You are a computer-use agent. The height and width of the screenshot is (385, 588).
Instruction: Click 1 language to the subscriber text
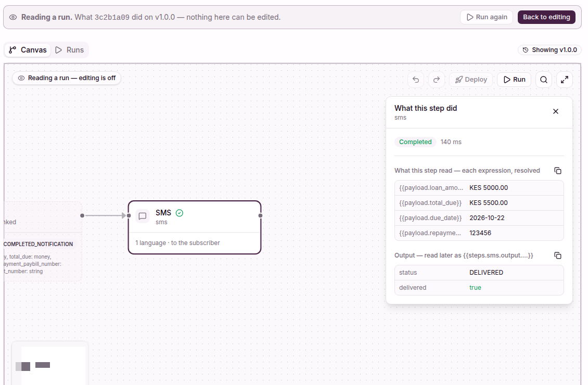(x=177, y=243)
